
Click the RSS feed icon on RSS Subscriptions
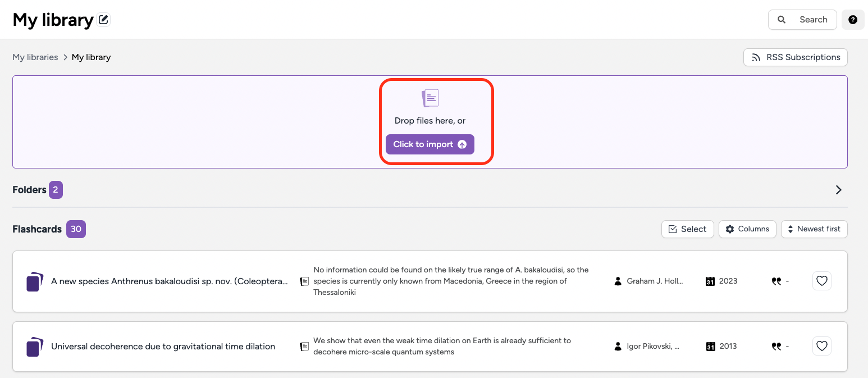click(756, 57)
